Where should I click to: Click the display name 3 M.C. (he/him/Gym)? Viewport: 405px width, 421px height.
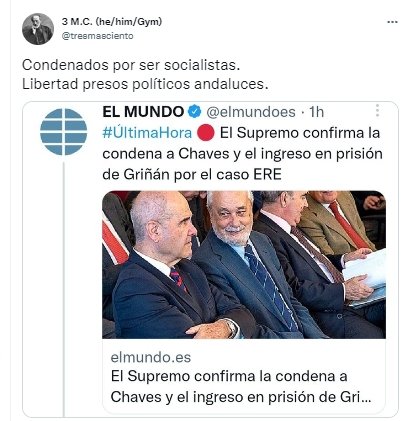(112, 22)
